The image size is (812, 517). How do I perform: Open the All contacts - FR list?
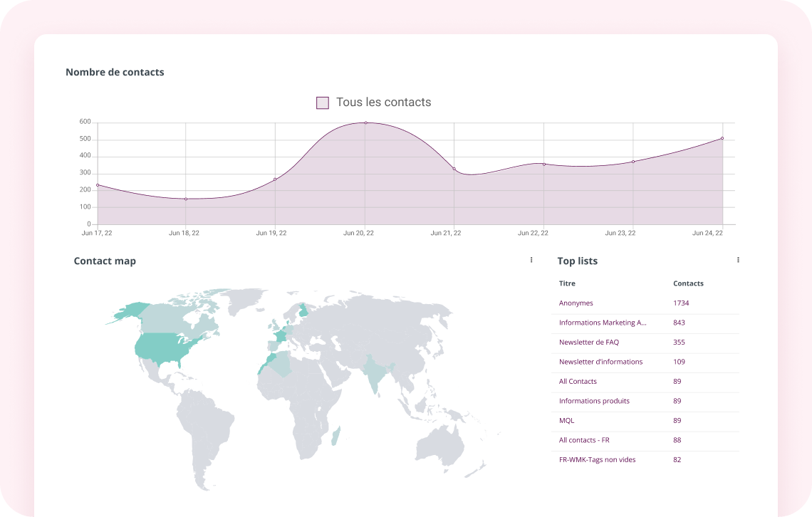(x=584, y=440)
